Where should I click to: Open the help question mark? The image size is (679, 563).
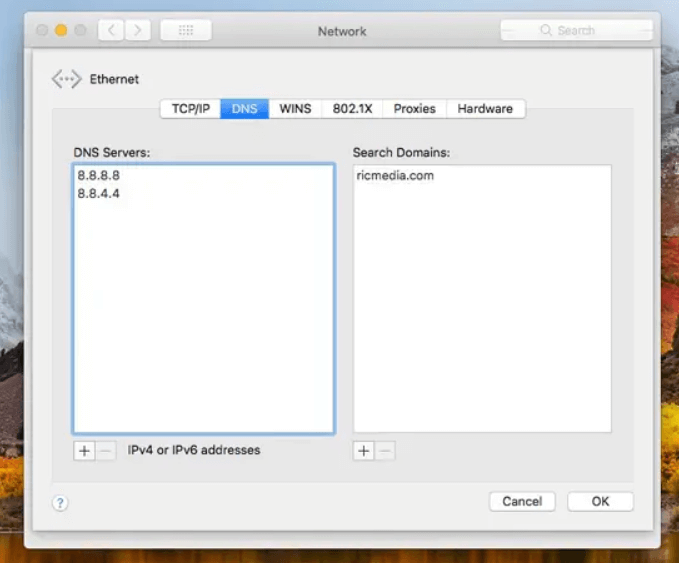[x=60, y=503]
